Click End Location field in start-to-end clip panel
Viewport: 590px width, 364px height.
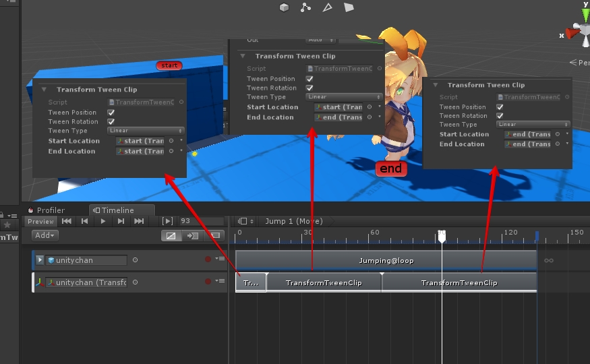pyautogui.click(x=338, y=117)
